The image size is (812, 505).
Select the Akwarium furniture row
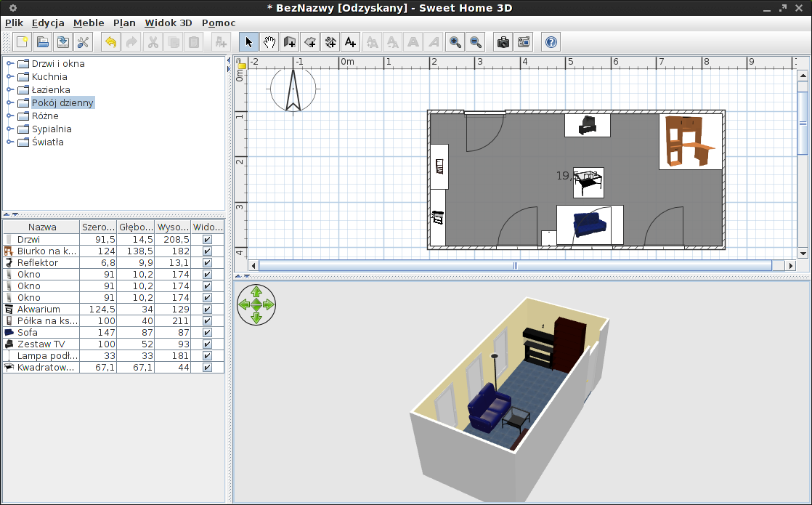114,310
